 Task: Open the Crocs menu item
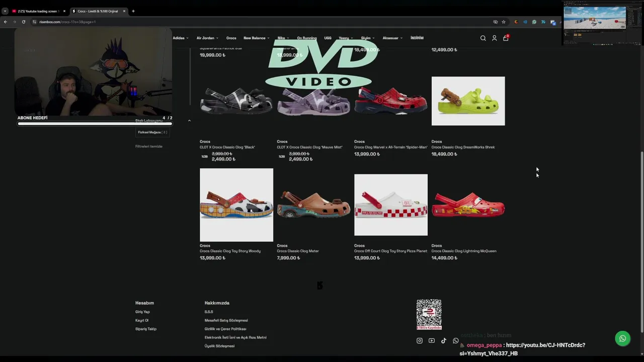pos(231,38)
